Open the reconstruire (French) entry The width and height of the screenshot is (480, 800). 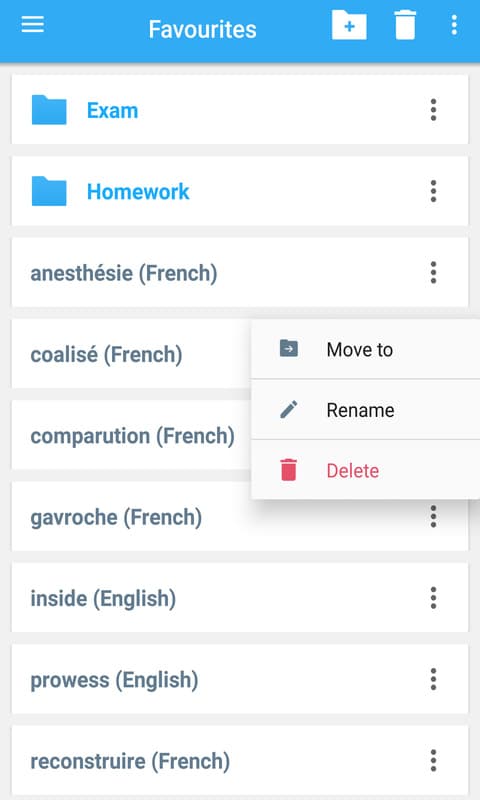[x=240, y=760]
